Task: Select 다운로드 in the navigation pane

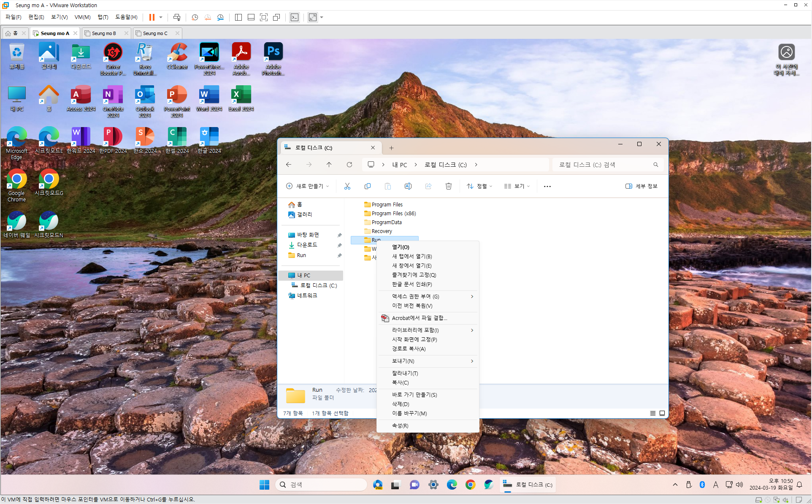Action: (x=307, y=245)
